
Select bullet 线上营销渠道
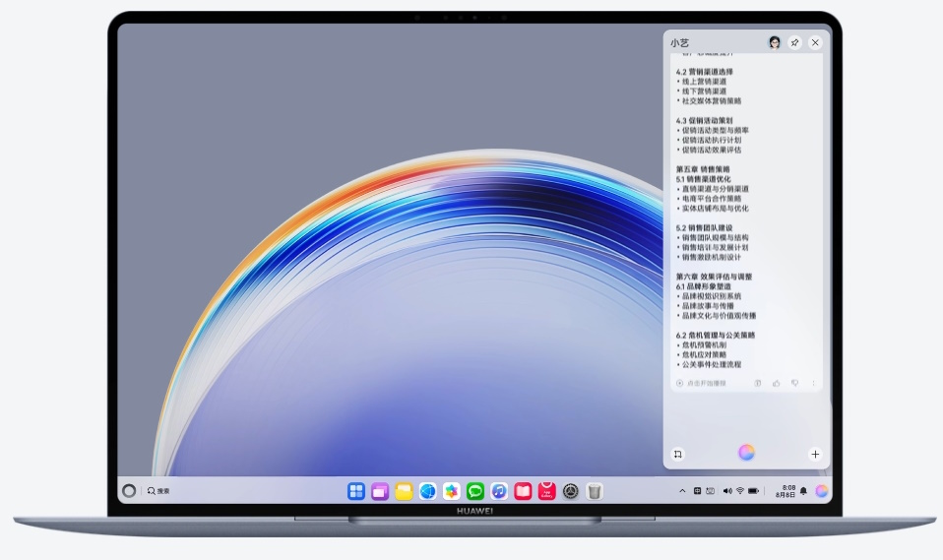click(704, 82)
